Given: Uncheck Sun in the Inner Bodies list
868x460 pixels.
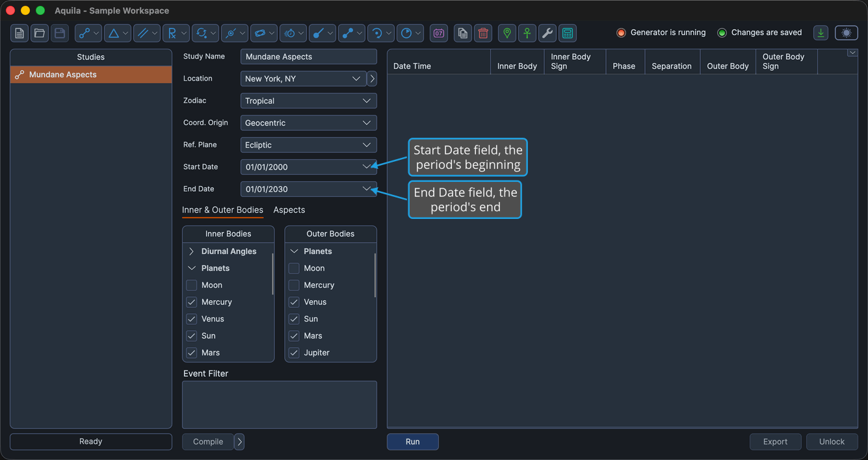Looking at the screenshot, I should coord(192,336).
